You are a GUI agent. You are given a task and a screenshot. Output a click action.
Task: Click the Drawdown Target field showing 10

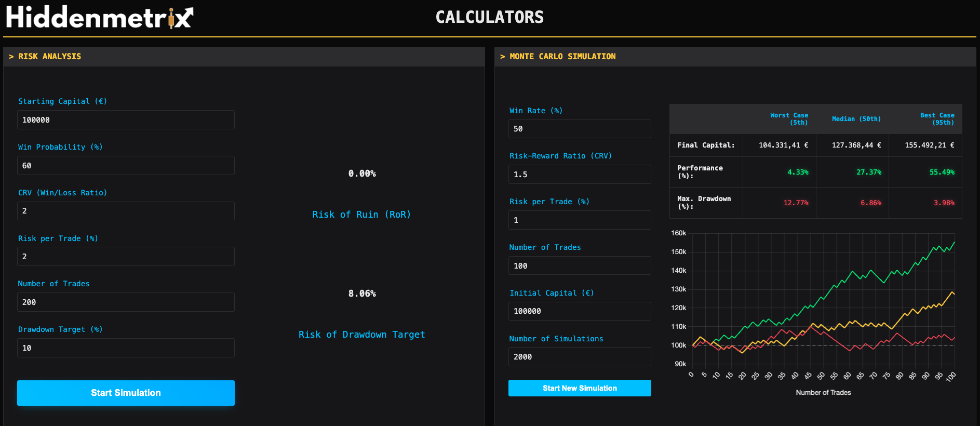(x=126, y=348)
